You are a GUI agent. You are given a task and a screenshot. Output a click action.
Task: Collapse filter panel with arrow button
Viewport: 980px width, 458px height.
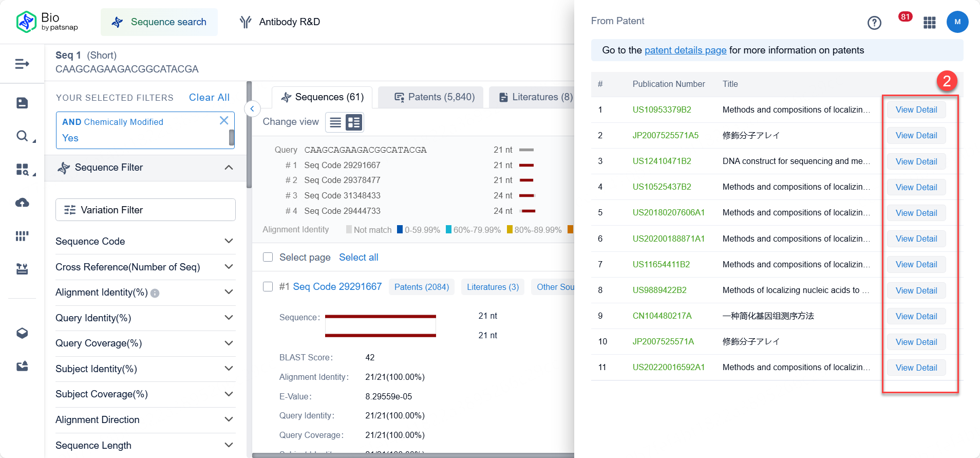[x=252, y=109]
